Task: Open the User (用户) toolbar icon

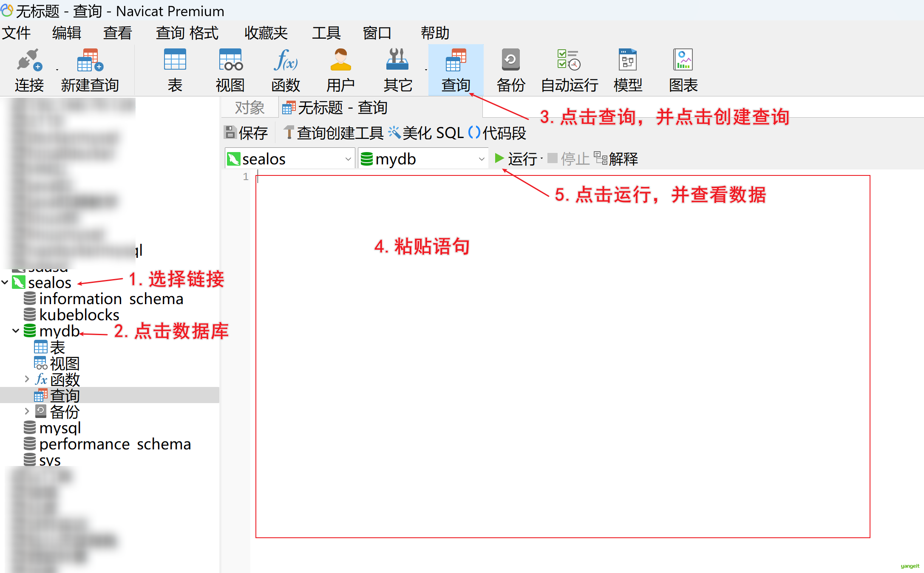Action: point(340,70)
